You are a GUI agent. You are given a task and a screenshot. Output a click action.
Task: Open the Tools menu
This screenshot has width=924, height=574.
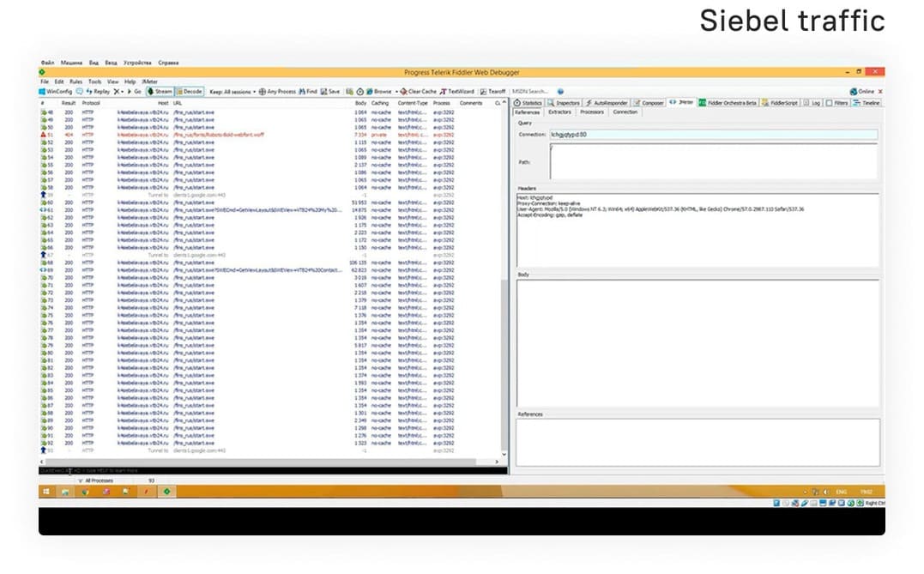point(95,82)
